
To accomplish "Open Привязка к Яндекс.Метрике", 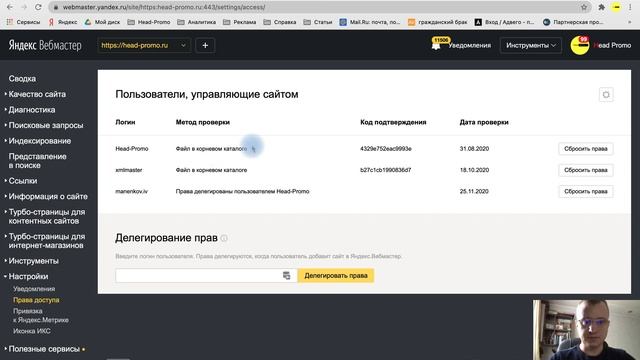I will point(41,316).
